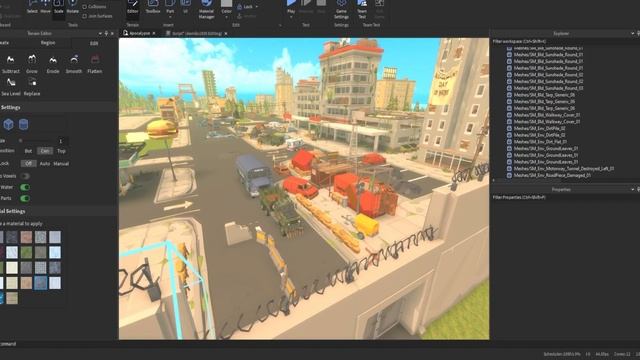Close the Apocalypse tab
This screenshot has width=640, height=360.
(154, 33)
